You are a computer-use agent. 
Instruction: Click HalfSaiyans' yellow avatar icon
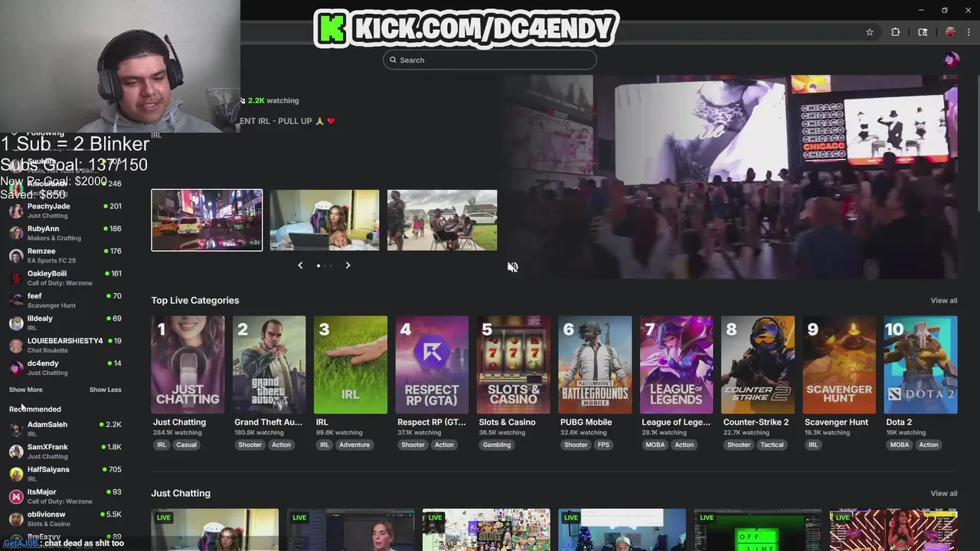(x=16, y=474)
